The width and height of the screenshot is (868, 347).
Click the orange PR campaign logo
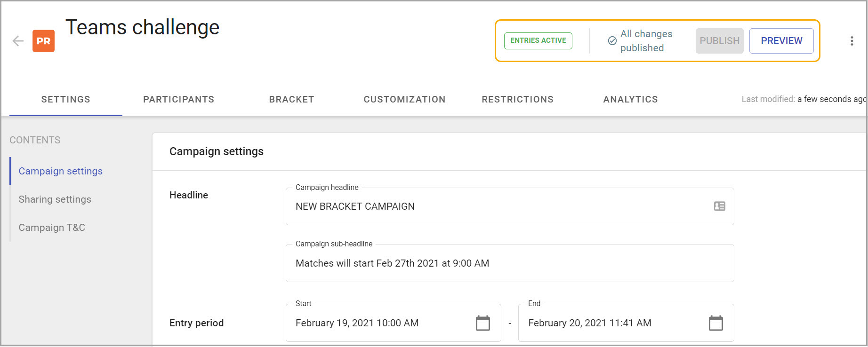pyautogui.click(x=43, y=41)
